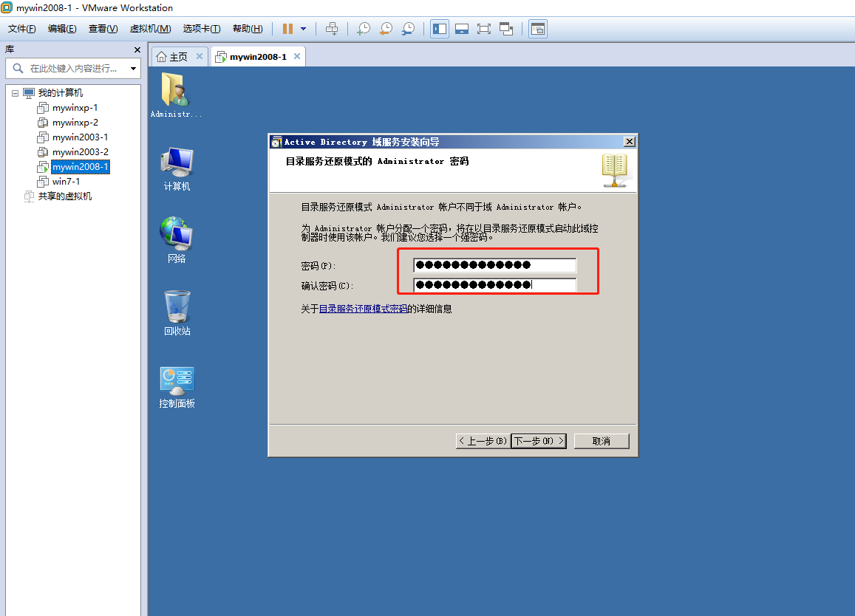Toggle the library sidebar view icon
The width and height of the screenshot is (855, 616).
point(440,29)
